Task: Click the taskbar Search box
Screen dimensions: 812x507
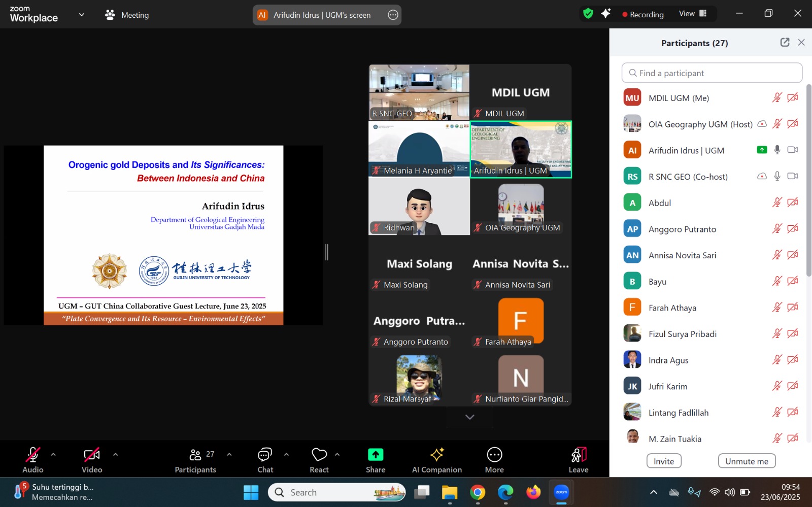Action: (336, 492)
